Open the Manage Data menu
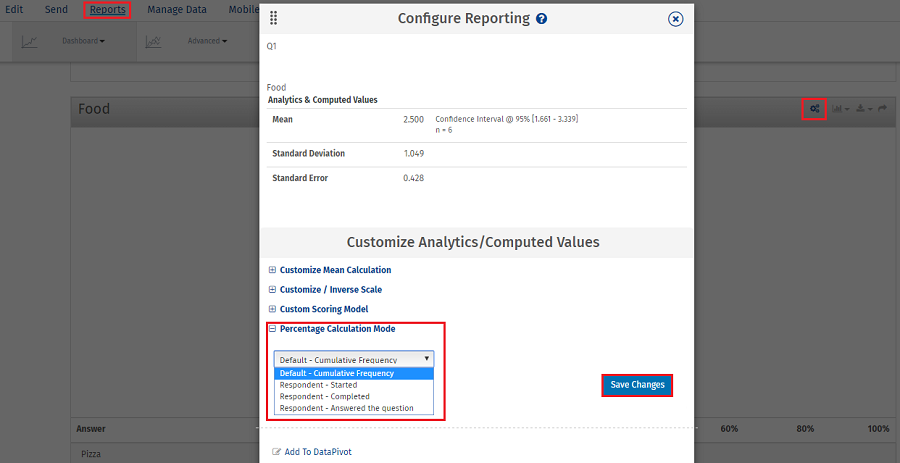The width and height of the screenshot is (900, 463). pos(177,10)
